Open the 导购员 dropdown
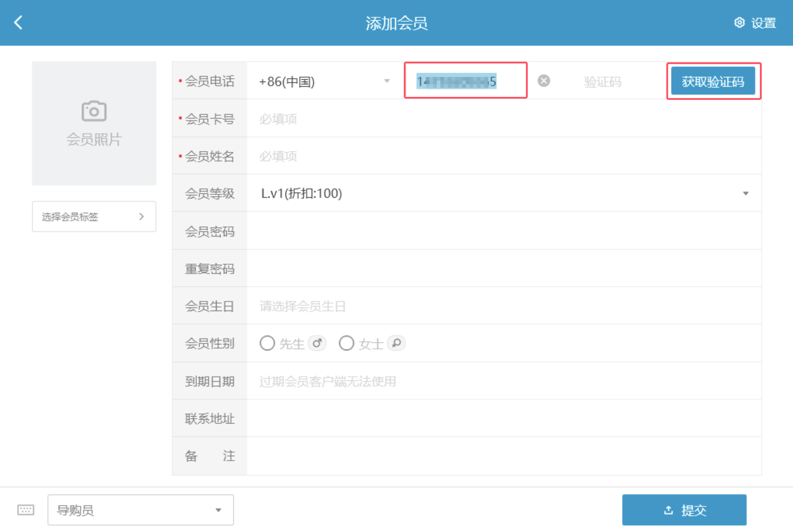 (141, 510)
